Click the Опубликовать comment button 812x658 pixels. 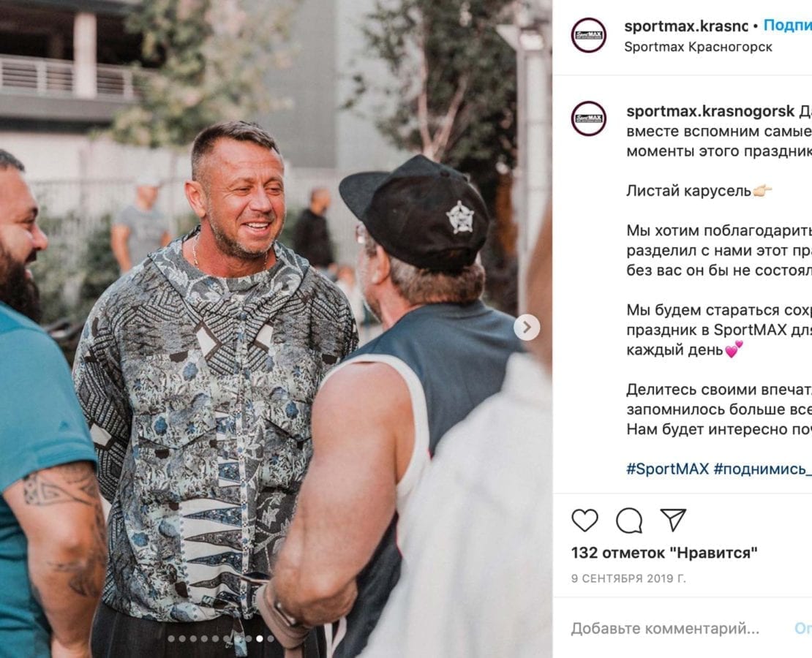(803, 629)
